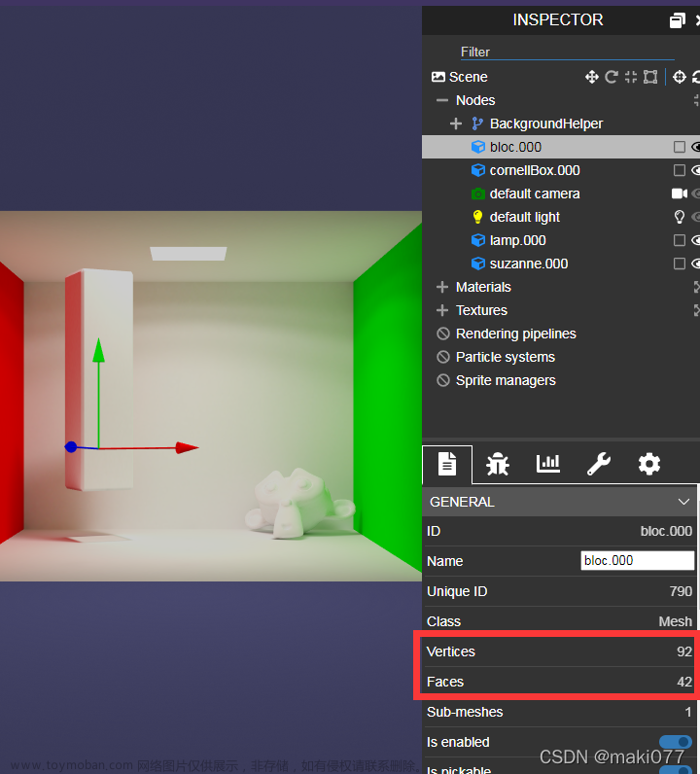Click the suzanne.000 mesh cube icon
This screenshot has height=774, width=700.
click(478, 264)
